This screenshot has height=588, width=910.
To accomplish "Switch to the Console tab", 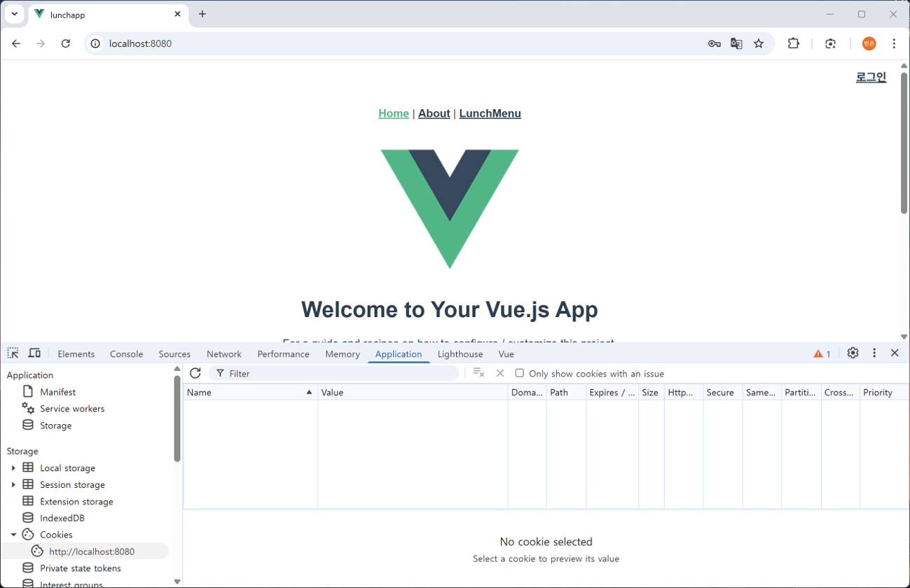I will 126,354.
